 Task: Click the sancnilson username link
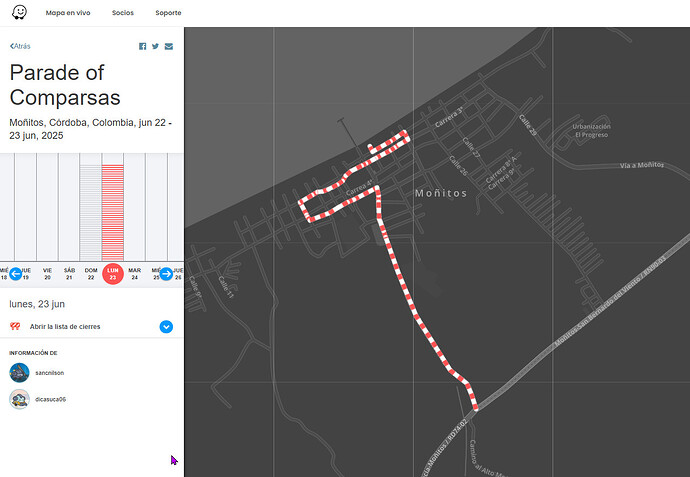tap(49, 372)
